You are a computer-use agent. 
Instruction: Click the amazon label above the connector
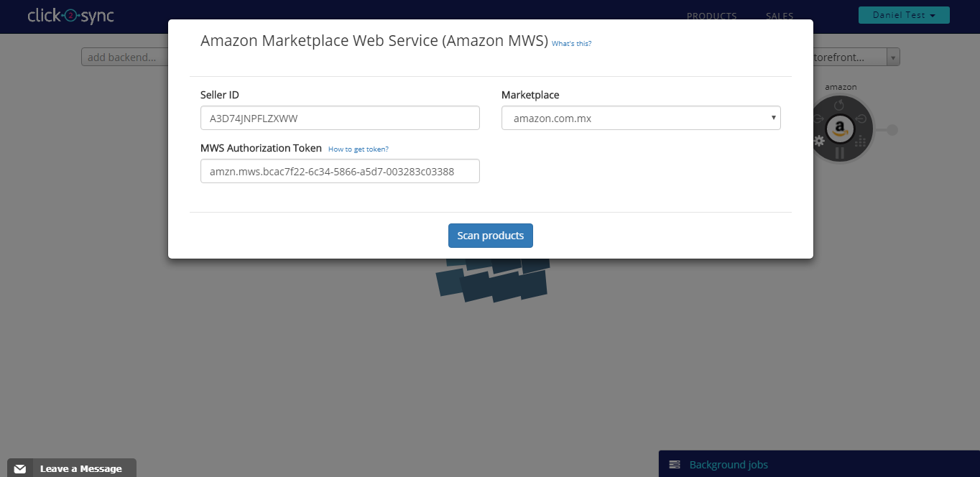pos(841,87)
